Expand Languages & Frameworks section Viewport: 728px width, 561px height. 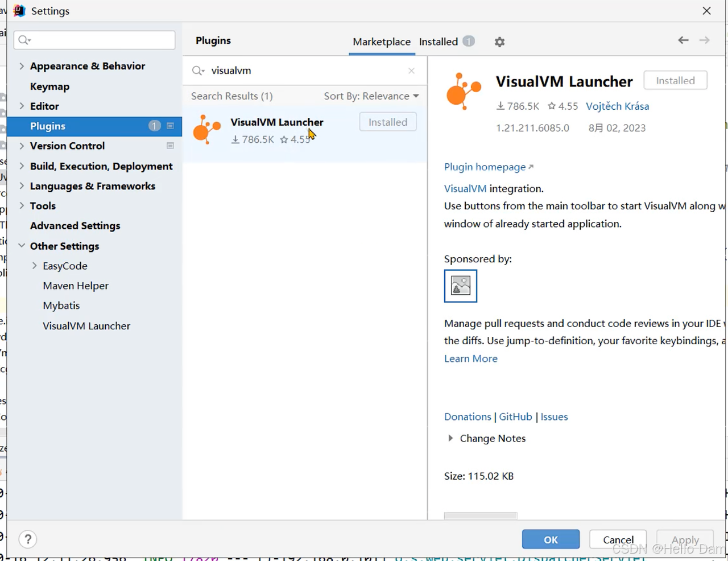tap(22, 186)
